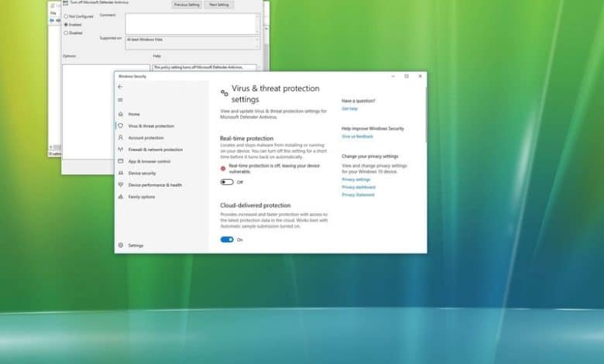Screen dimensions: 604x364
Task: Click the App & browser control icon
Action: click(121, 161)
